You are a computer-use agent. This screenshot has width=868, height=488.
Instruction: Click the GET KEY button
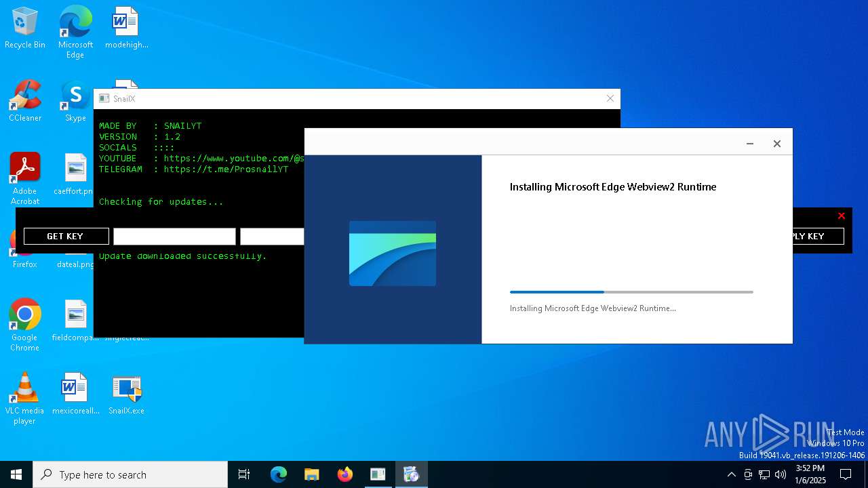(66, 236)
